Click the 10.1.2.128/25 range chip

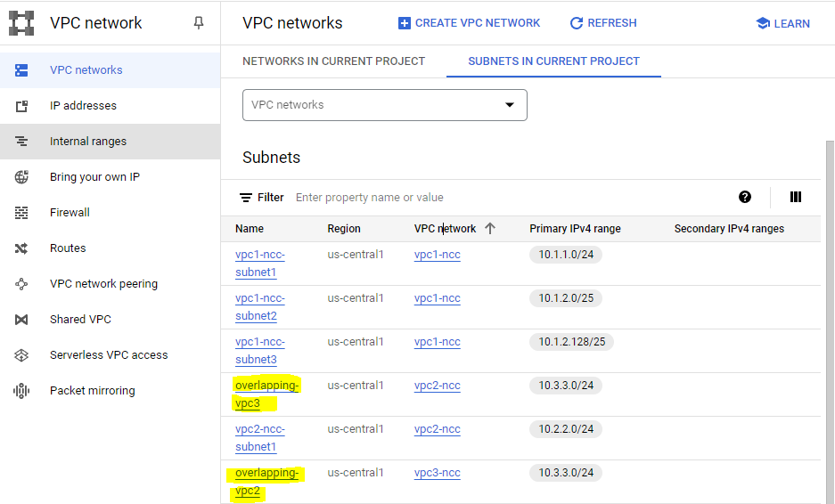571,342
